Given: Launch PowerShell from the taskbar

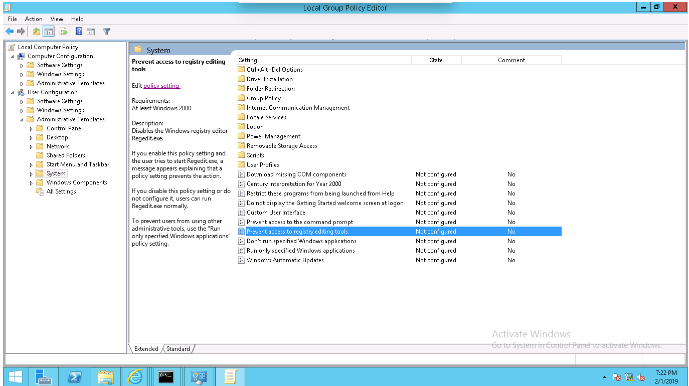Looking at the screenshot, I should click(x=74, y=377).
